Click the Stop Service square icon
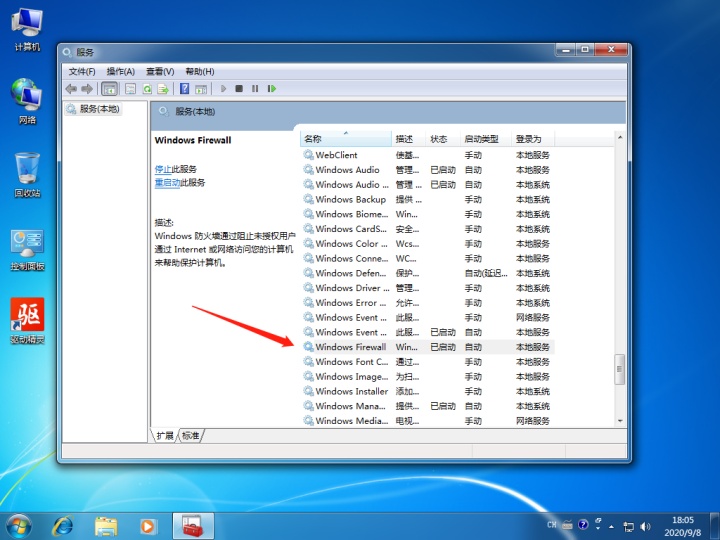This screenshot has width=720, height=540. pos(239,89)
